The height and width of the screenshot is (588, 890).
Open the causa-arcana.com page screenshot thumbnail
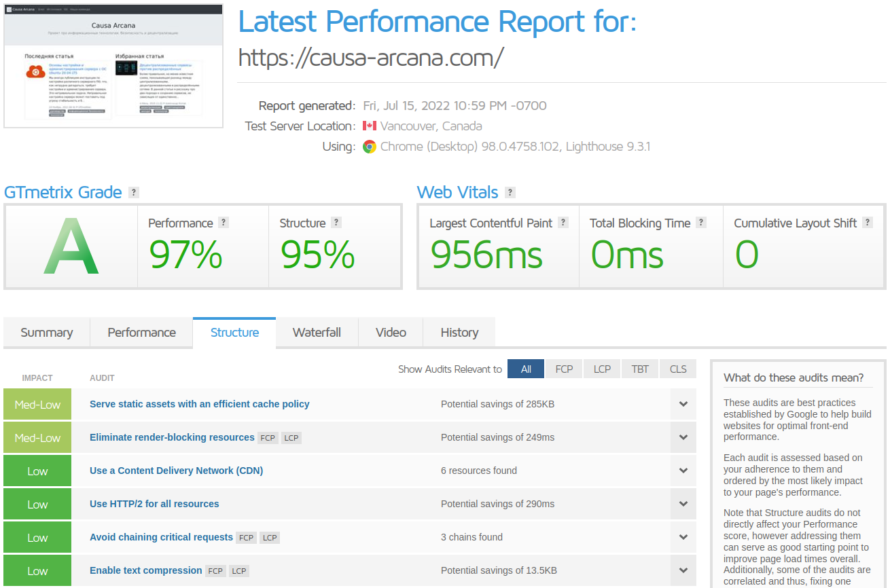click(x=113, y=66)
